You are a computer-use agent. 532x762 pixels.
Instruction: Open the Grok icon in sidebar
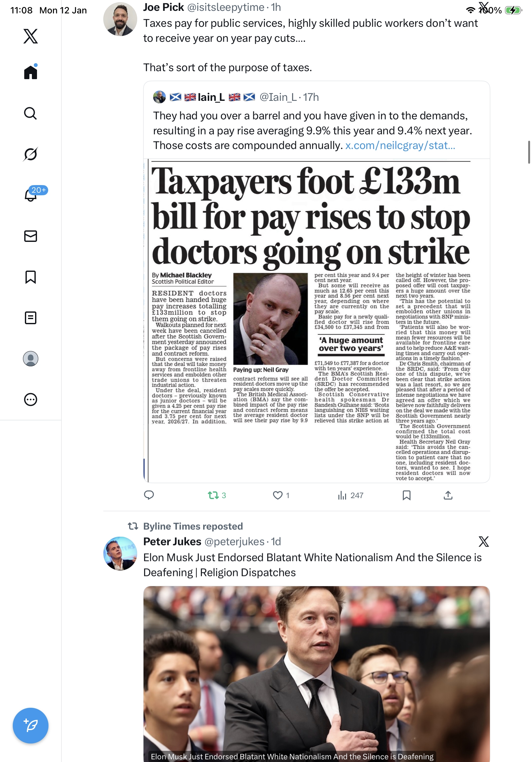(x=31, y=154)
